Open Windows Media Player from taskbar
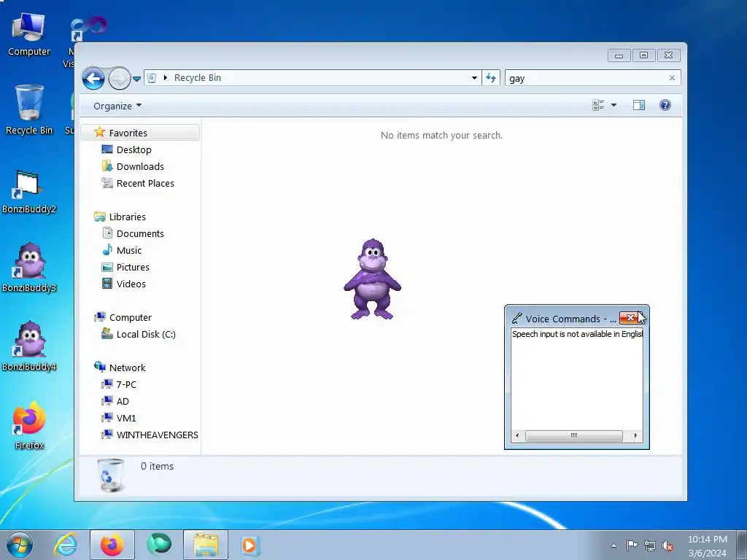The image size is (747, 560). [x=250, y=545]
